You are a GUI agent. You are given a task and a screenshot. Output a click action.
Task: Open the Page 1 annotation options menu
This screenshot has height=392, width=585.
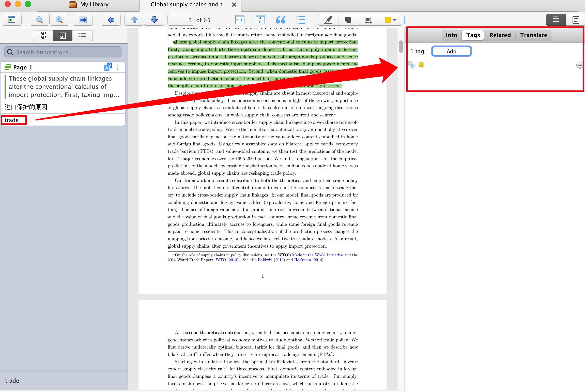point(118,67)
